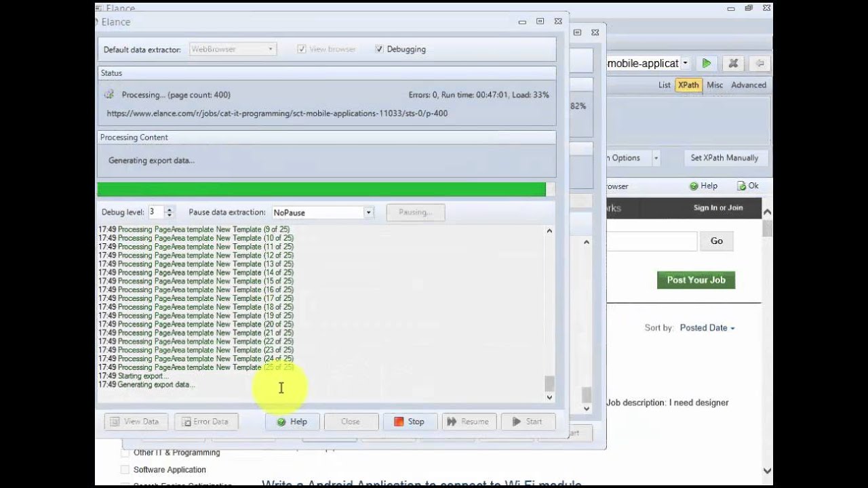The height and width of the screenshot is (488, 868).
Task: Click log entry 'New Template (20 of 25)'
Action: pos(196,325)
